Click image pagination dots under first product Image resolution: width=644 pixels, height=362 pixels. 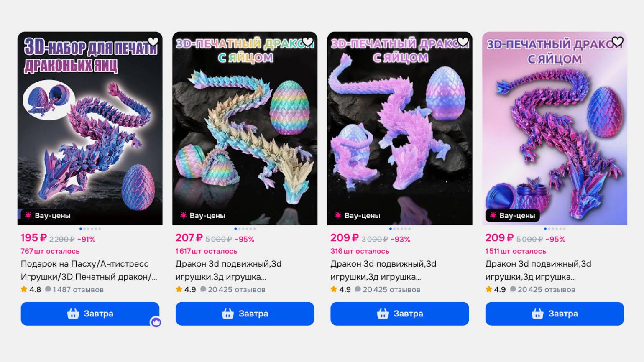point(90,229)
